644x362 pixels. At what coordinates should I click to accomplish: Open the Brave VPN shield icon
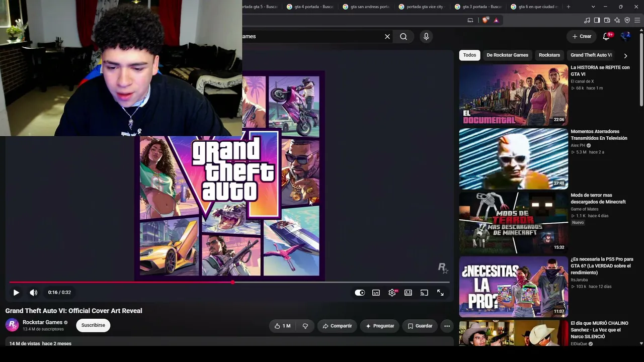click(627, 20)
